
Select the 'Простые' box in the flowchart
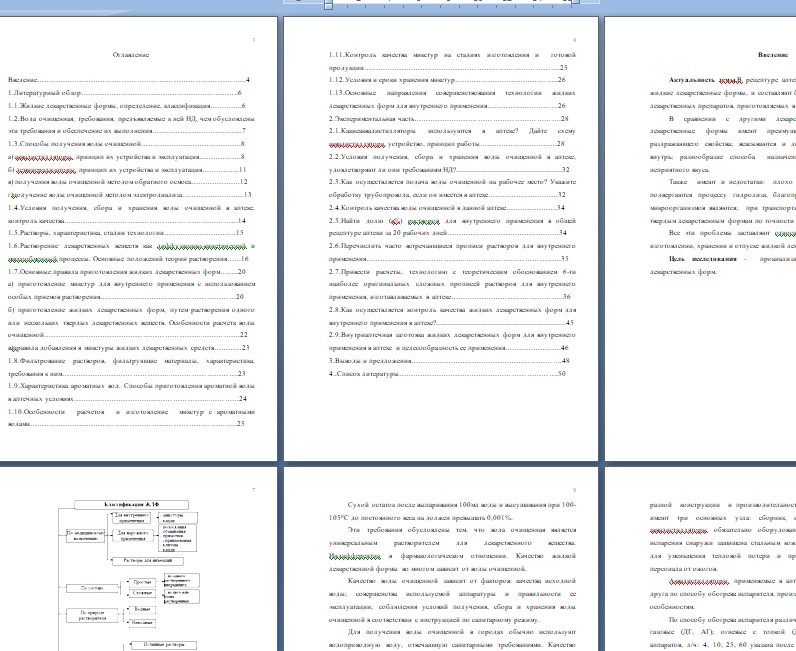pyautogui.click(x=142, y=582)
